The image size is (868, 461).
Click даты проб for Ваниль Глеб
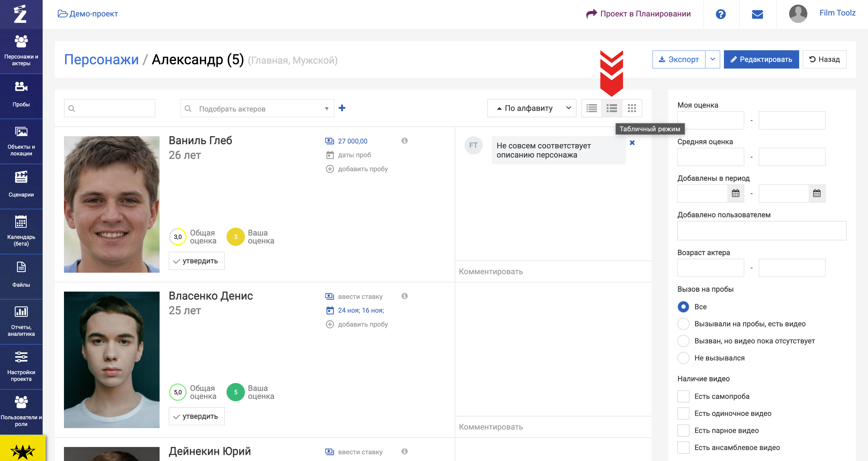(x=354, y=155)
